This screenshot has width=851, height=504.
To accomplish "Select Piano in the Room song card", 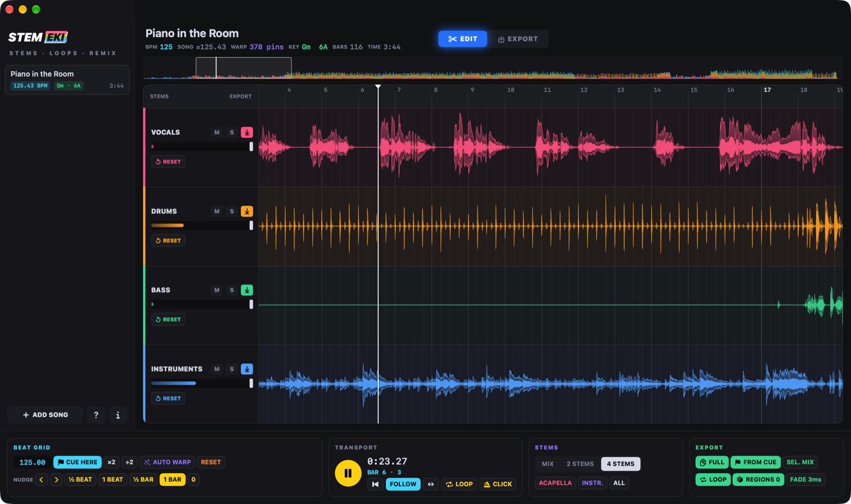I will point(67,80).
